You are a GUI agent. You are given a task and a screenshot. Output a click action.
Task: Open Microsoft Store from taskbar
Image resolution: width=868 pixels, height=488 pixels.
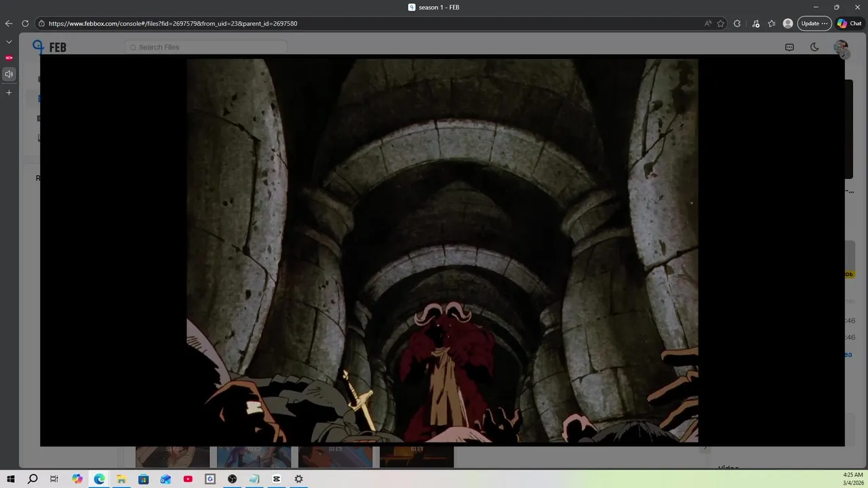144,479
